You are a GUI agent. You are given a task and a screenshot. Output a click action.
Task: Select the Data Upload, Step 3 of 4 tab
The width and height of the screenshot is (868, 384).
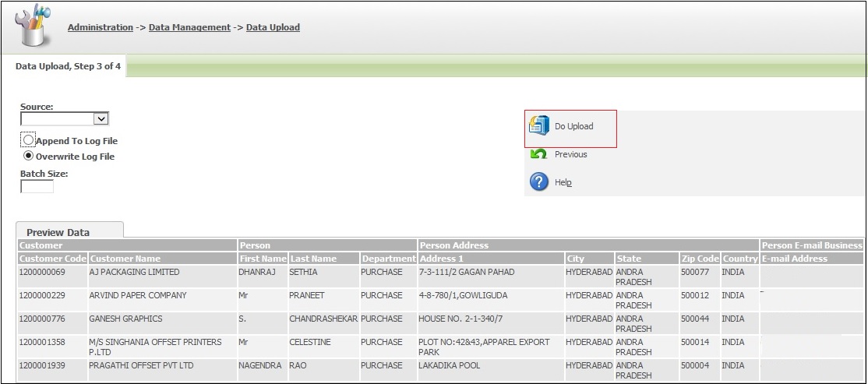[68, 66]
